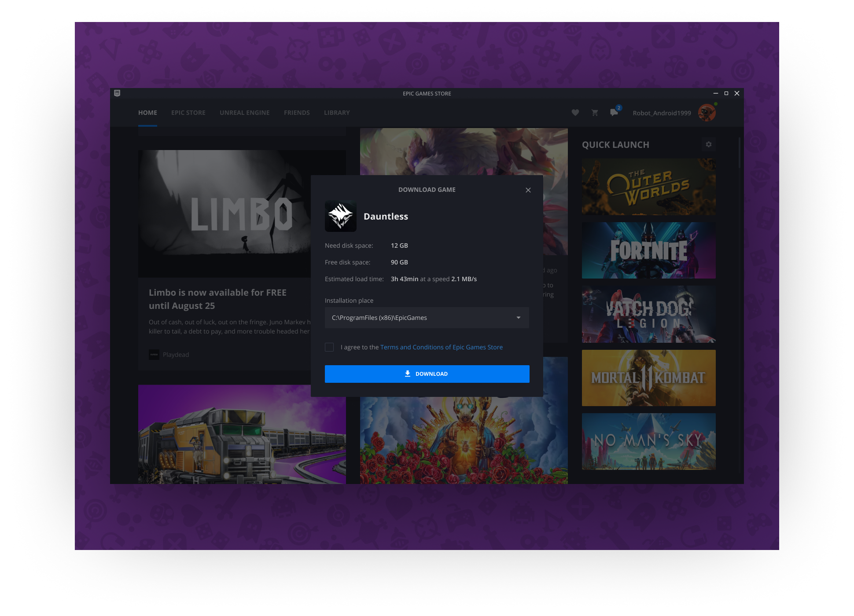Viewport: 854px width, 616px height.
Task: Click the 90 GB free disk space value
Action: pos(399,262)
